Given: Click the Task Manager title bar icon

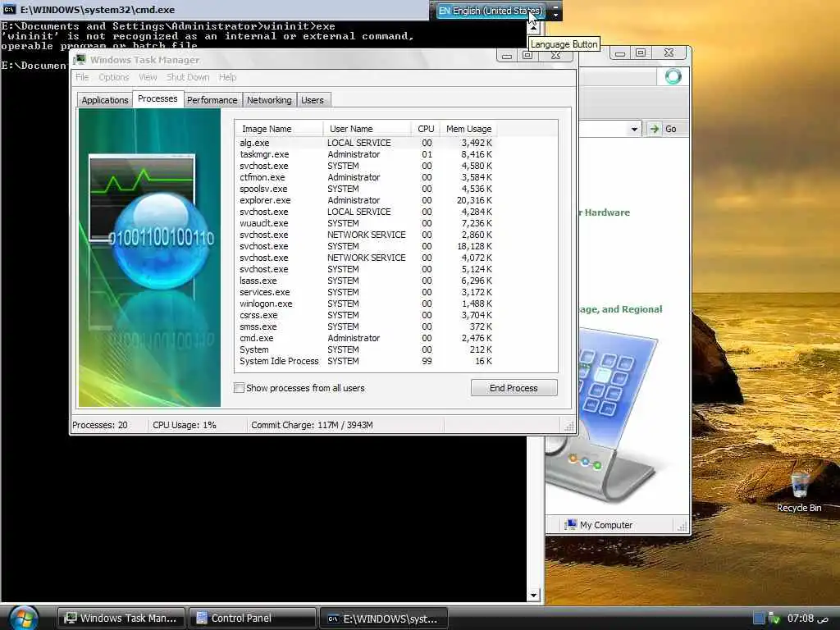Looking at the screenshot, I should [x=80, y=59].
